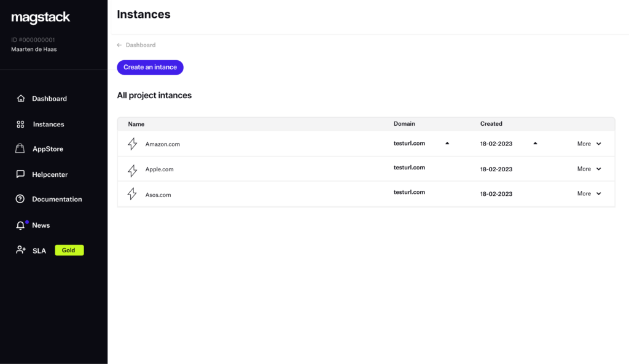The image size is (629, 364).
Task: Click the Dashboard home icon in sidebar
Action: 21,99
